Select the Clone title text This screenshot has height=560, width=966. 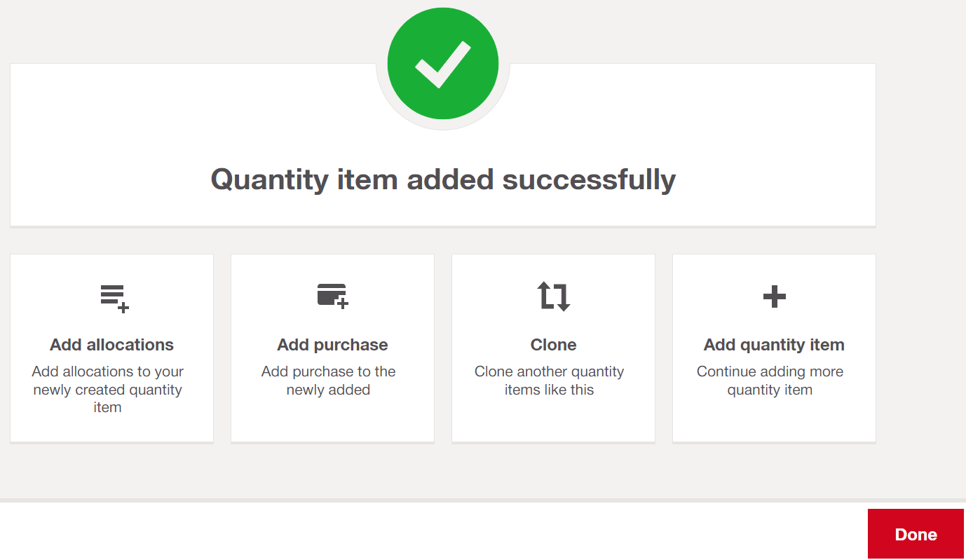pos(553,345)
